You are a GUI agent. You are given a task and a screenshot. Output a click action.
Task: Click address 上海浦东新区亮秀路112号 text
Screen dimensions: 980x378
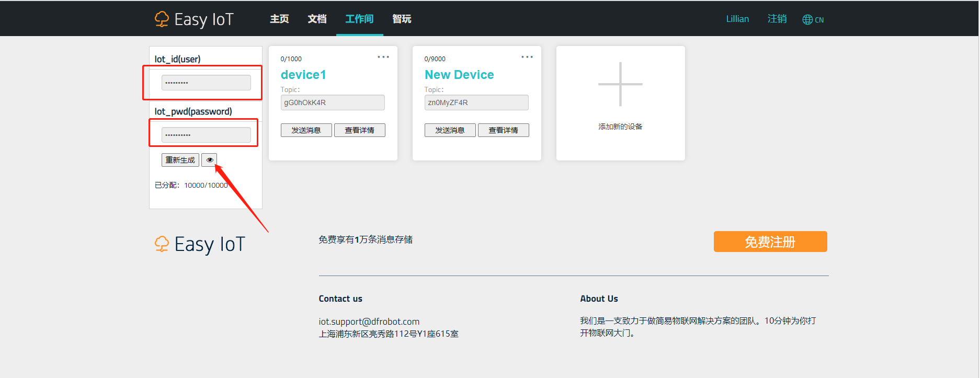tap(389, 334)
